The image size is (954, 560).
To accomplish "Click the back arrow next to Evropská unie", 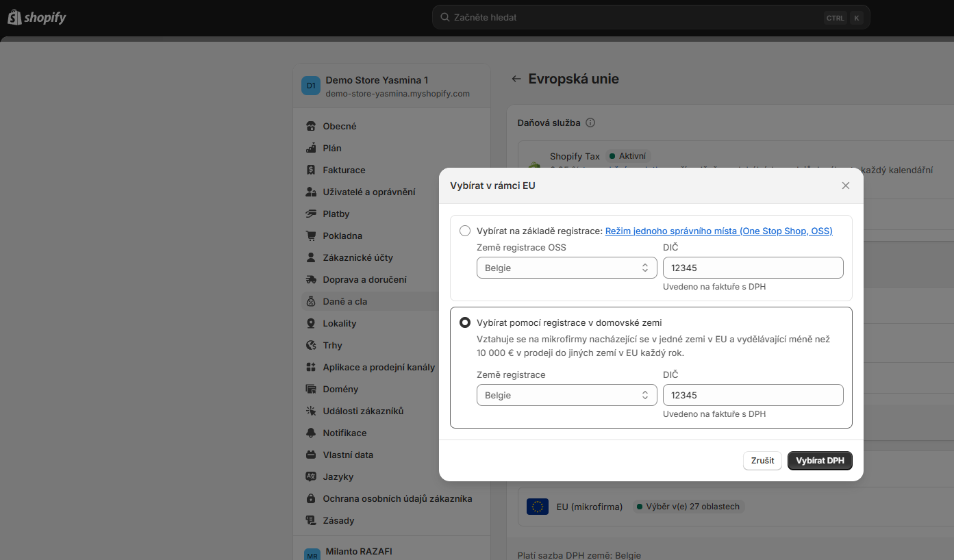I will pos(516,79).
